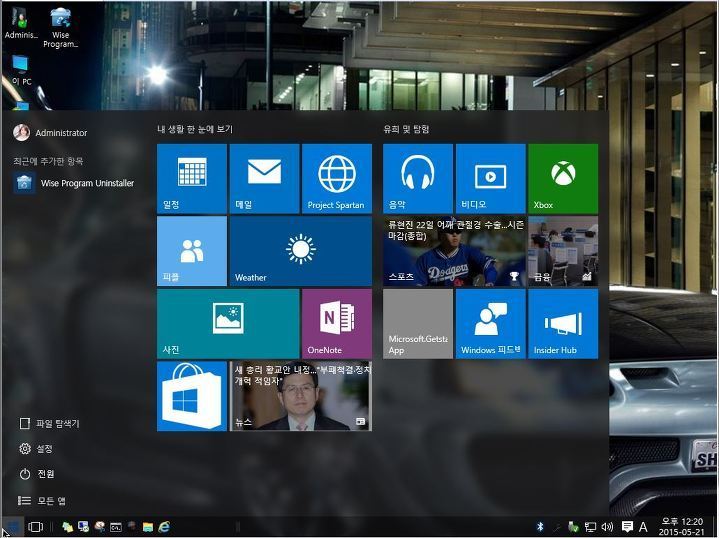719x538 pixels.
Task: Open the command prompt taskbar icon
Action: [116, 527]
